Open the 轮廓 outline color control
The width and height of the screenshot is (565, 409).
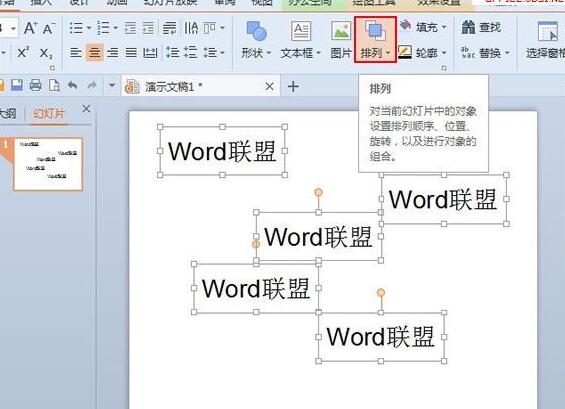click(x=423, y=53)
